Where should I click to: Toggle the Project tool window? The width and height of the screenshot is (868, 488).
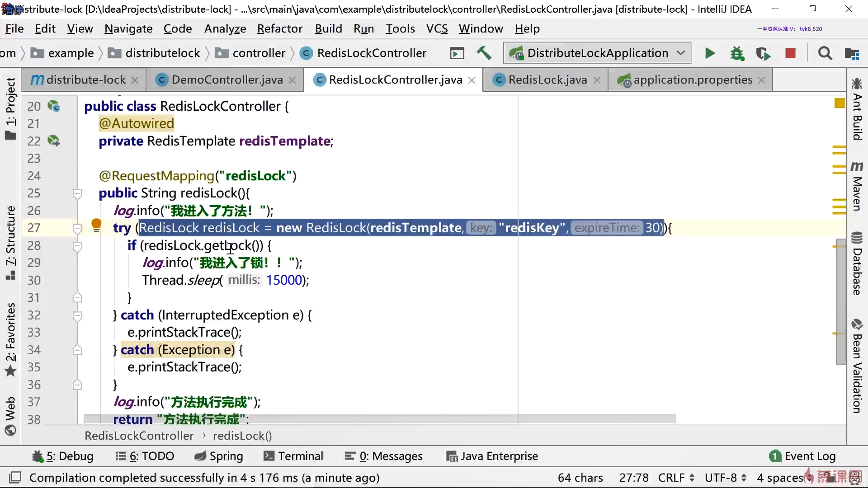coord(11,108)
